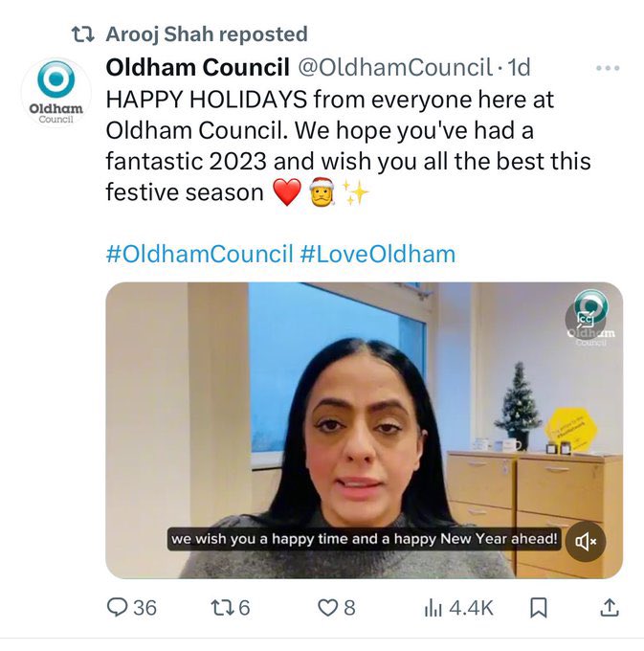Click the Oldham Council display name

point(197,68)
